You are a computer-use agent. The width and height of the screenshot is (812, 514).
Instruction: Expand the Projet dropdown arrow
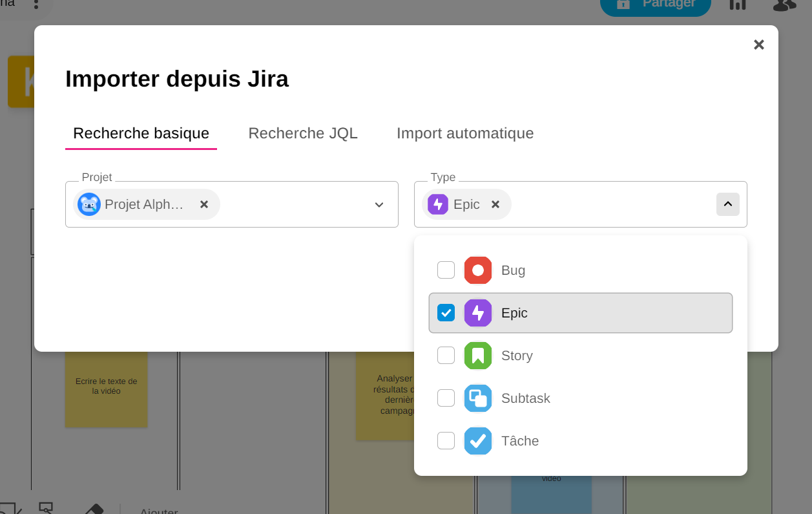(379, 205)
